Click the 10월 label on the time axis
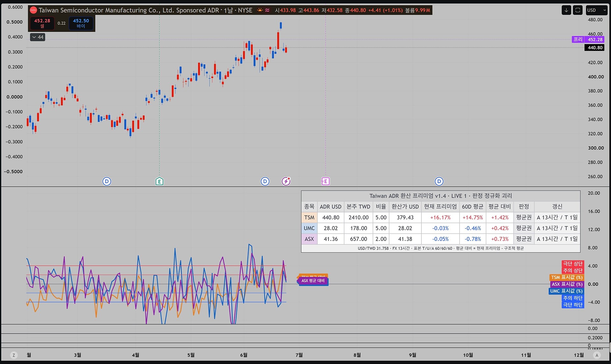 [468, 355]
